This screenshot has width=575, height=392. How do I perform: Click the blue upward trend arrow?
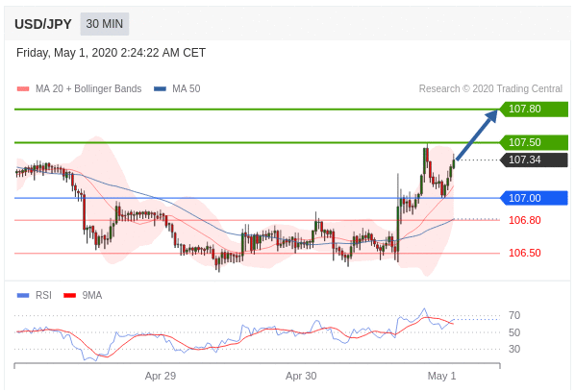(x=477, y=135)
